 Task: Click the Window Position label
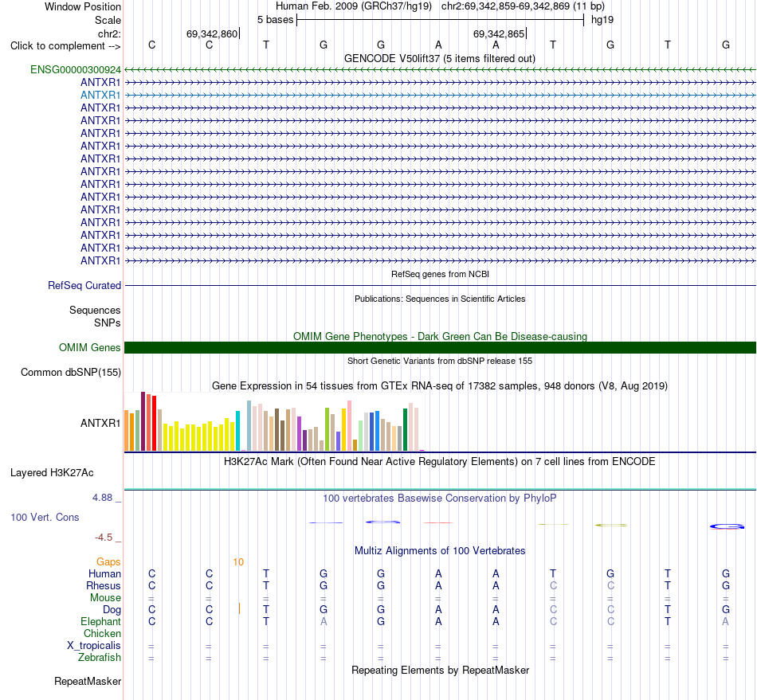point(83,6)
